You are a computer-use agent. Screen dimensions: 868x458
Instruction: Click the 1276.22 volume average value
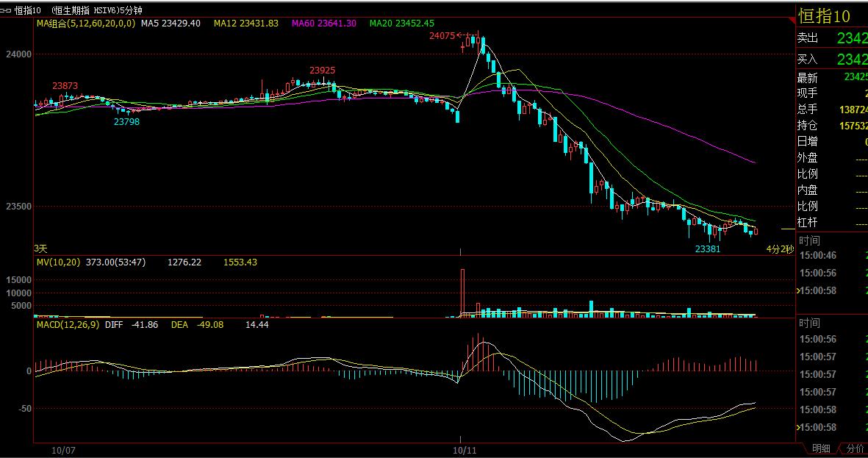(184, 262)
